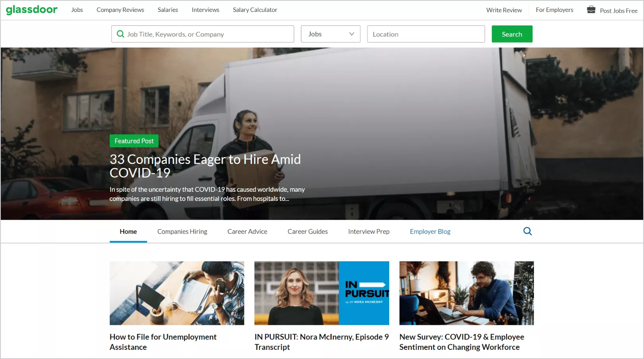Click New Survey: COVID-19 & Employee Sentiment title
This screenshot has height=359, width=644.
click(462, 342)
